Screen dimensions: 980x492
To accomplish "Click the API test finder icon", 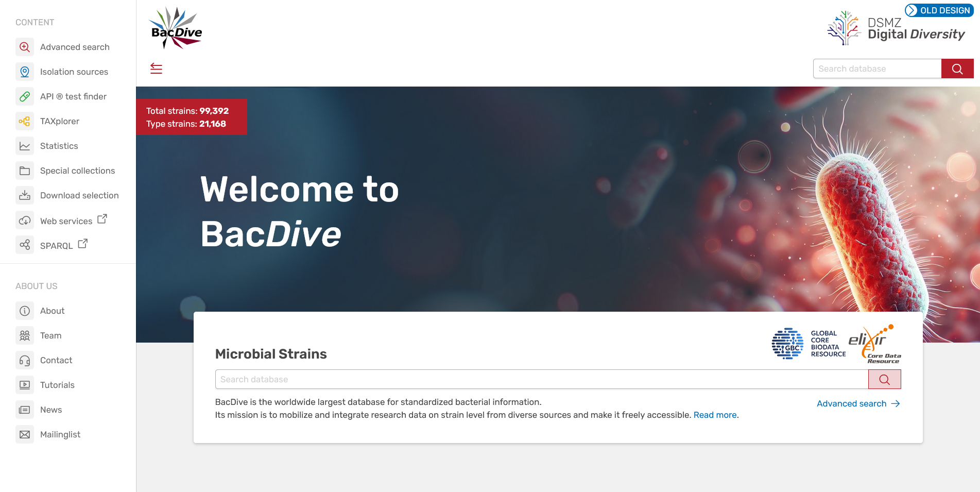I will [25, 96].
